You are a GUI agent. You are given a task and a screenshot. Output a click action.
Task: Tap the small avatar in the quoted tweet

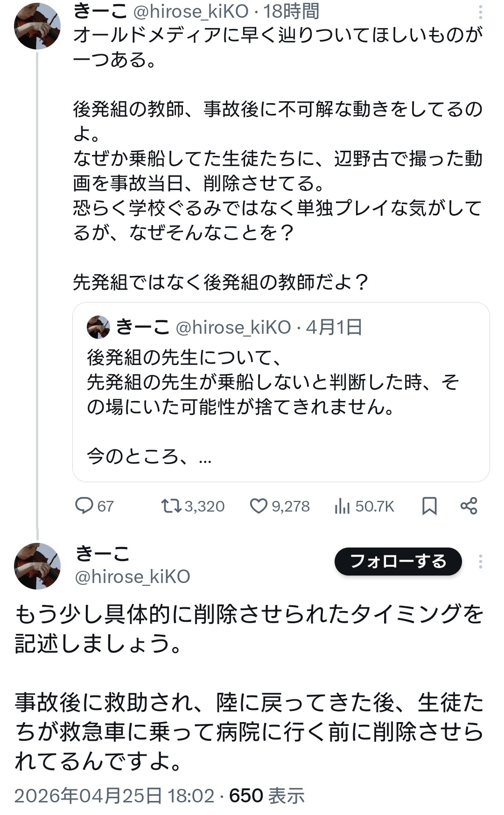tap(98, 327)
